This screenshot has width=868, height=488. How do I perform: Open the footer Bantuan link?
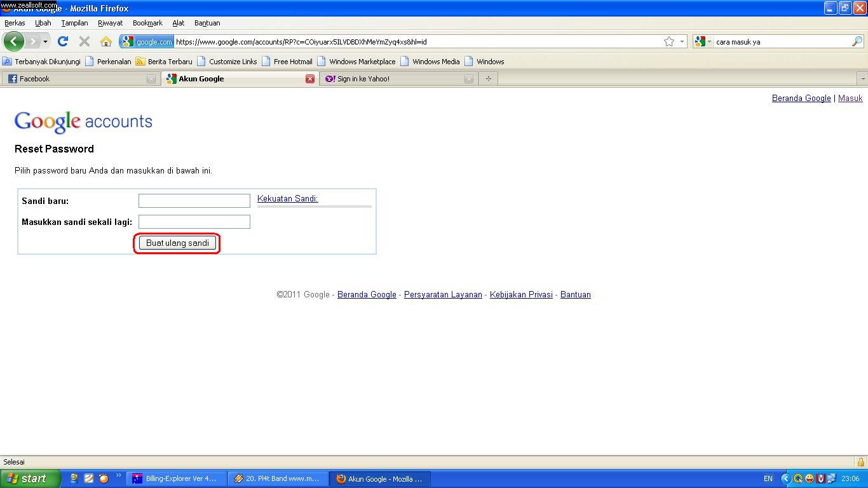click(576, 295)
